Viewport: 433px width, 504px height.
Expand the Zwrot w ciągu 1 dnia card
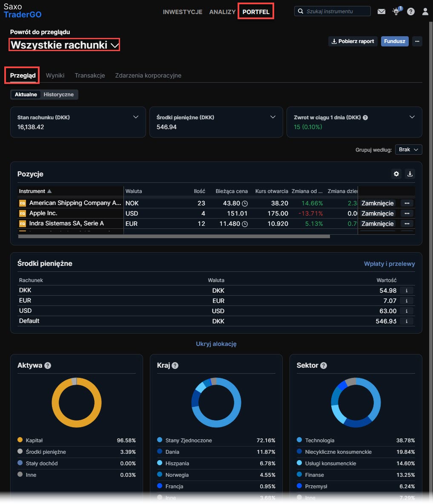coord(412,117)
